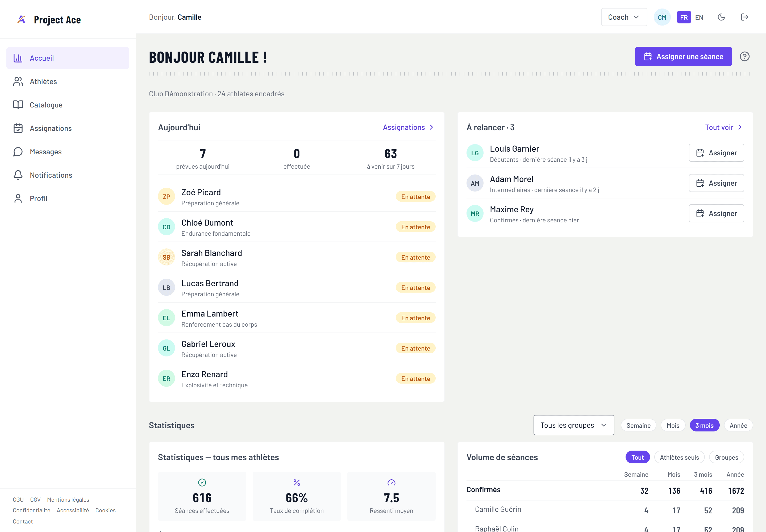
Task: Go to Athlètes in the sidebar
Action: pyautogui.click(x=68, y=81)
